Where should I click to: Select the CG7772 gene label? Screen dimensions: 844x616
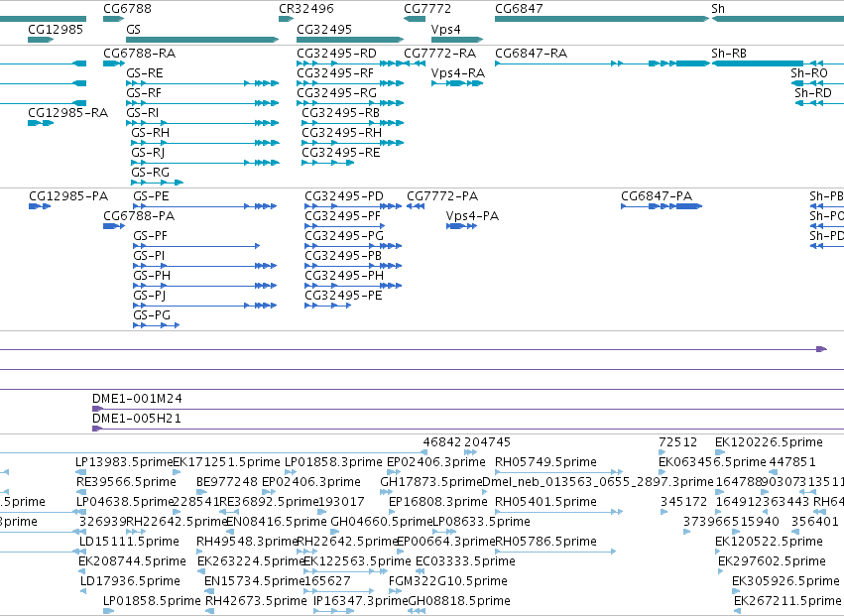point(427,9)
